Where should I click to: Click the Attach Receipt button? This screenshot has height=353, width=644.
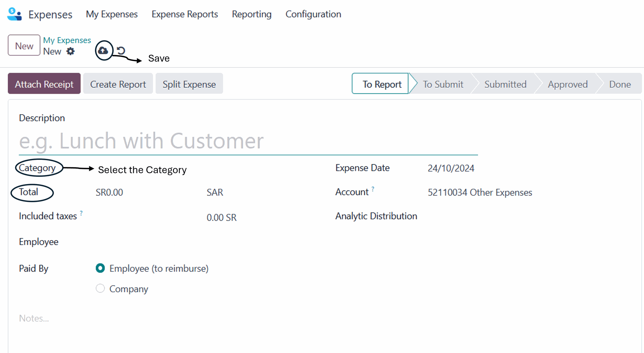tap(44, 84)
